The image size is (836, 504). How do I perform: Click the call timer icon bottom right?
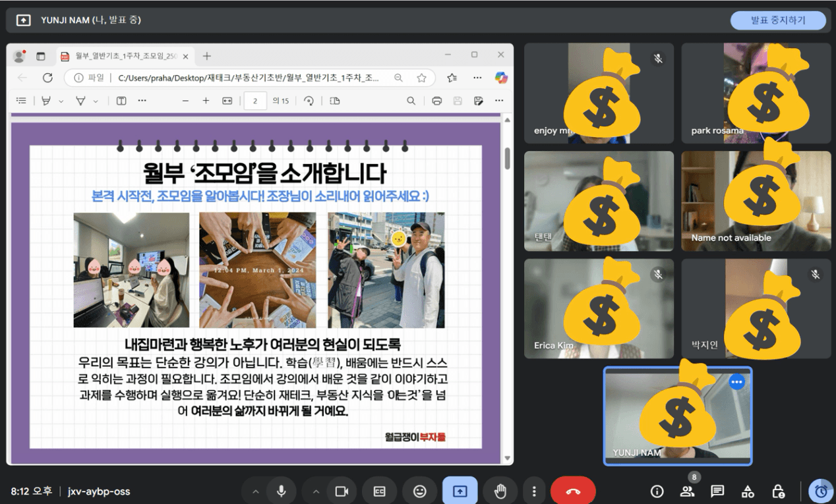pos(821,491)
